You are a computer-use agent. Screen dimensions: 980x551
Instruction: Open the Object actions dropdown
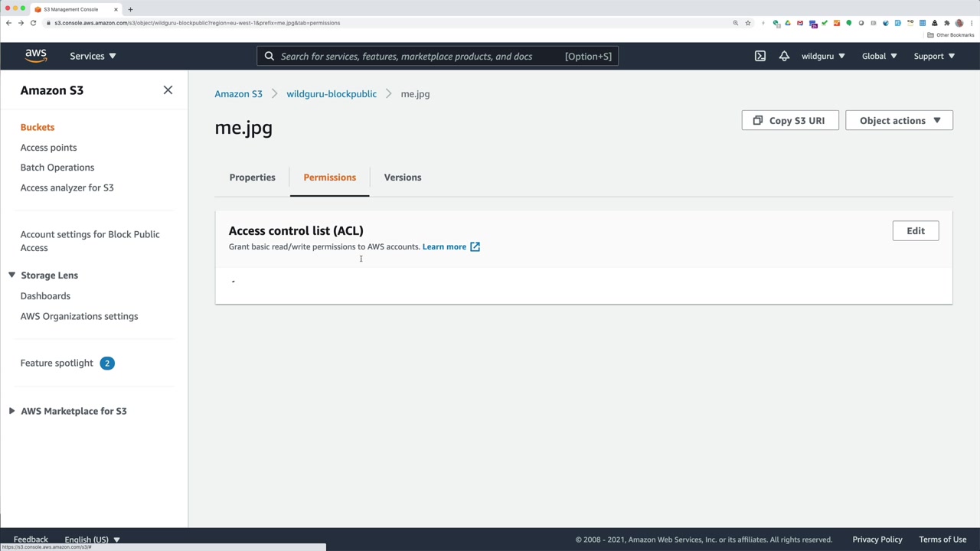pyautogui.click(x=899, y=120)
